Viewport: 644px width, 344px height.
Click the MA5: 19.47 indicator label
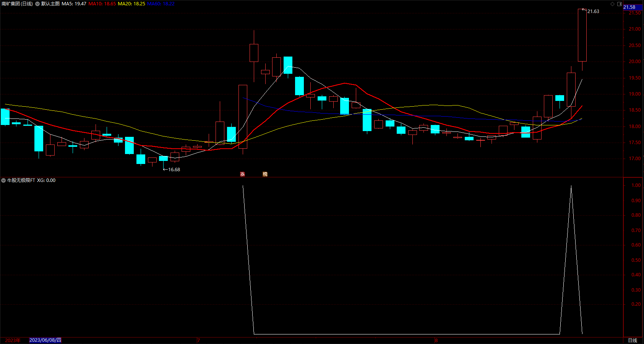[74, 4]
